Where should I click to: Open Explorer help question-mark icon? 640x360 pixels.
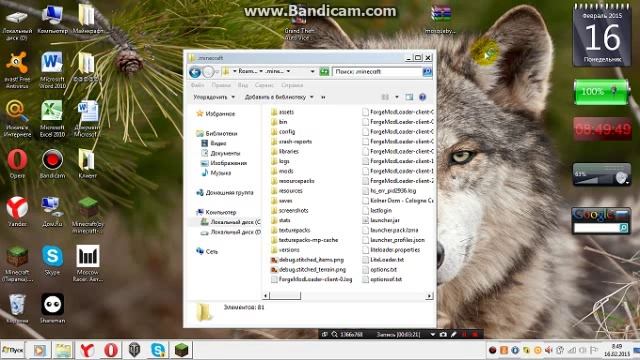(422, 97)
